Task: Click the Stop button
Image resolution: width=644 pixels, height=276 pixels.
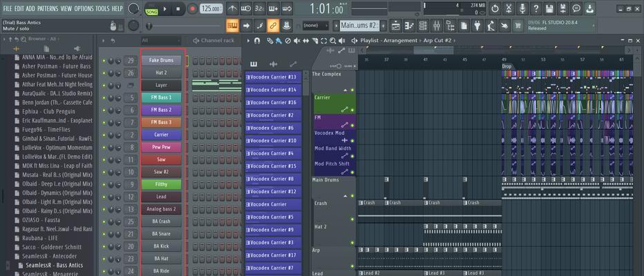Action: (178, 8)
